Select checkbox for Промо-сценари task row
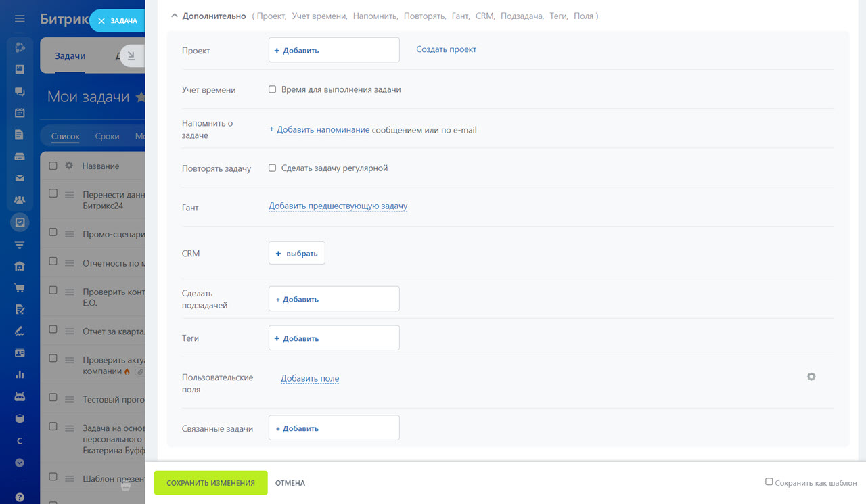This screenshot has width=866, height=504. tap(53, 233)
